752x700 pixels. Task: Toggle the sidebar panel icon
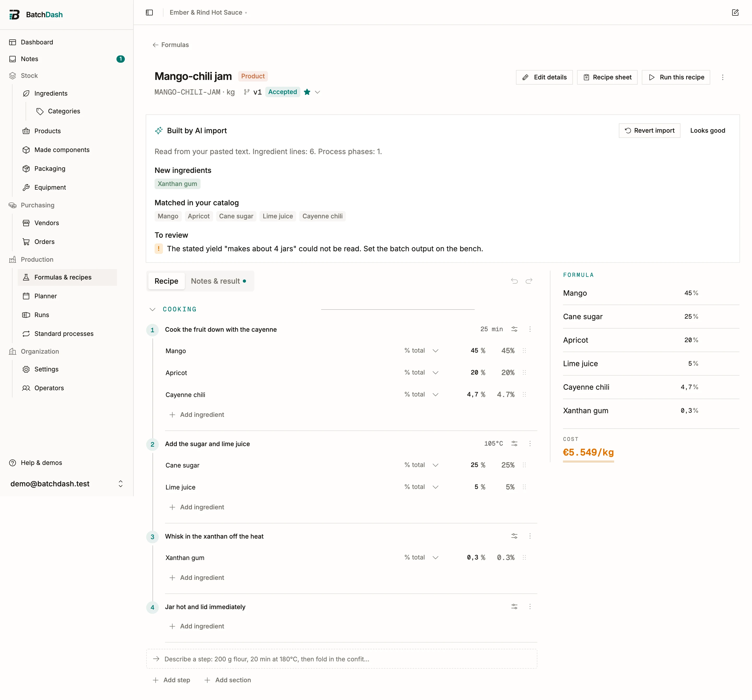click(149, 13)
